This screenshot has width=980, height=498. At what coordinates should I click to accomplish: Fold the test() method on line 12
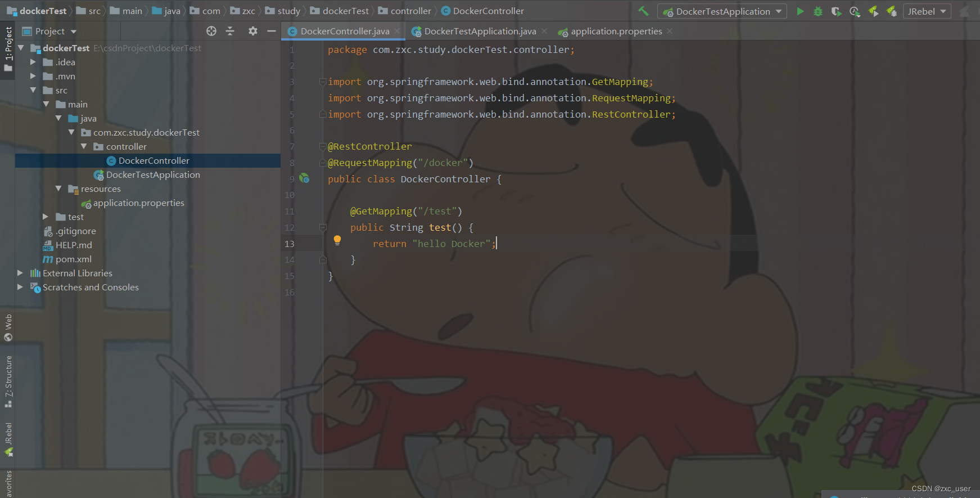323,227
